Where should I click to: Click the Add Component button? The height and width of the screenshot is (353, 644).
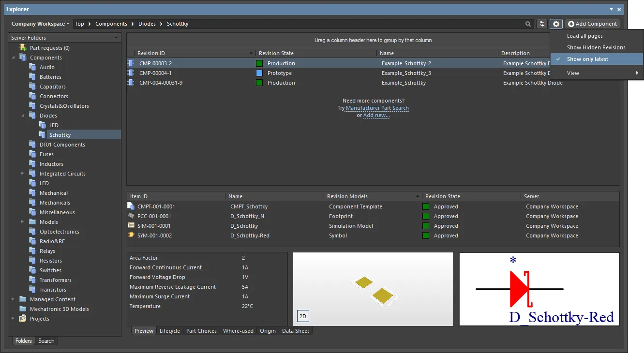[x=592, y=24]
